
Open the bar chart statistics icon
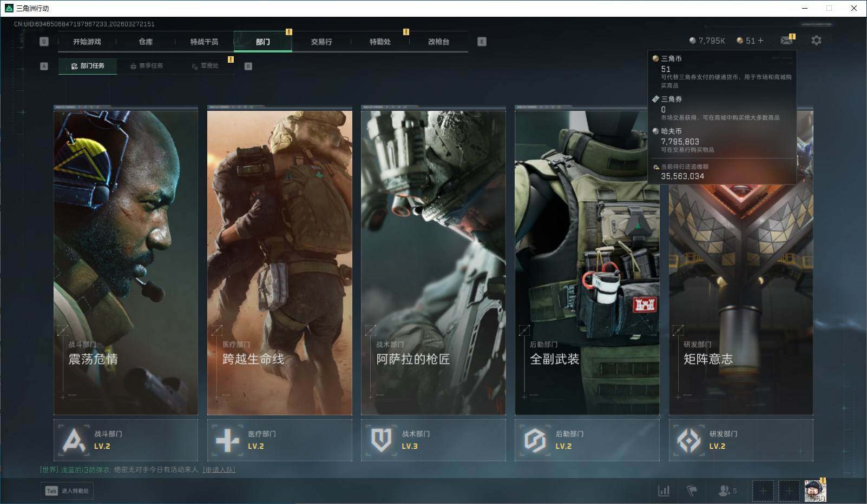tap(664, 490)
